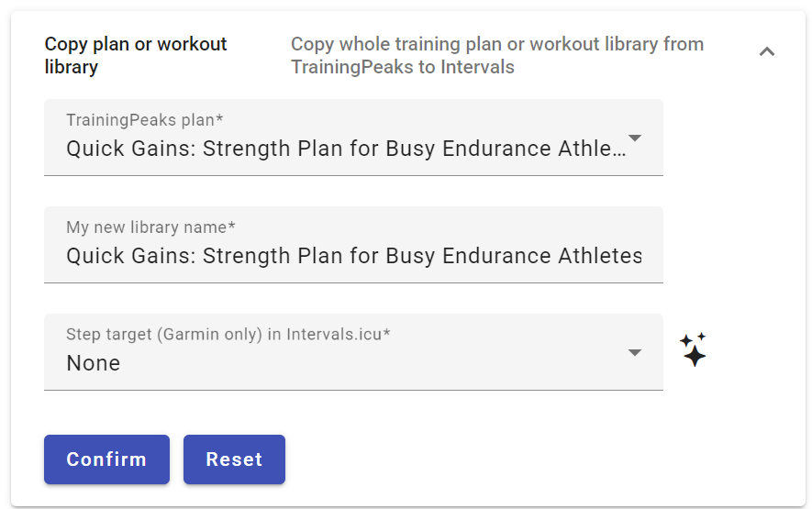Click the "Step target" field label
Image resolution: width=812 pixels, height=509 pixels.
[108, 335]
